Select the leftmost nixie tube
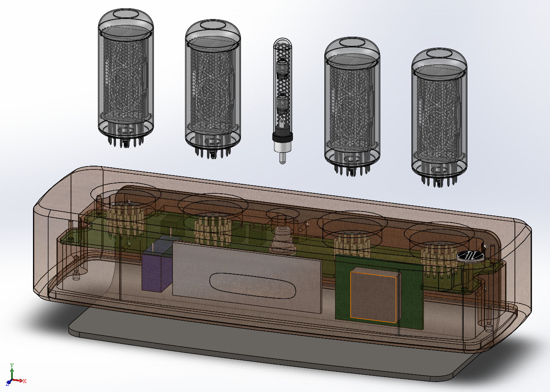The height and width of the screenshot is (392, 550). pyautogui.click(x=126, y=74)
